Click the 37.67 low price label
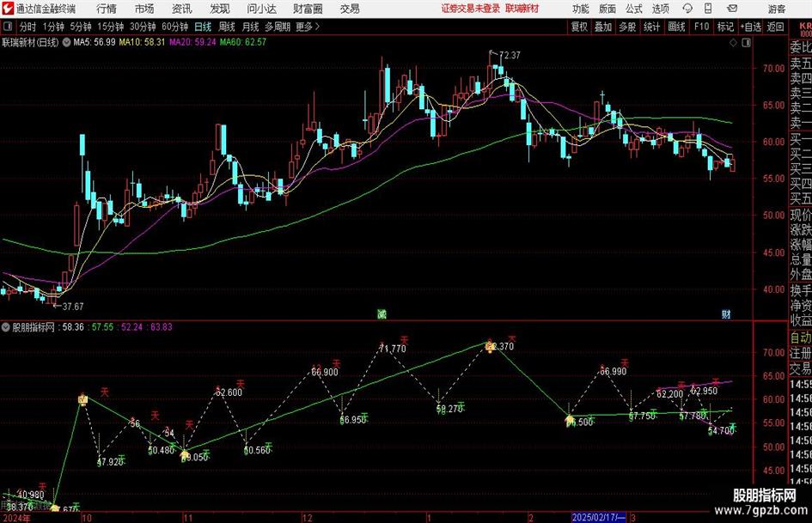 click(72, 307)
